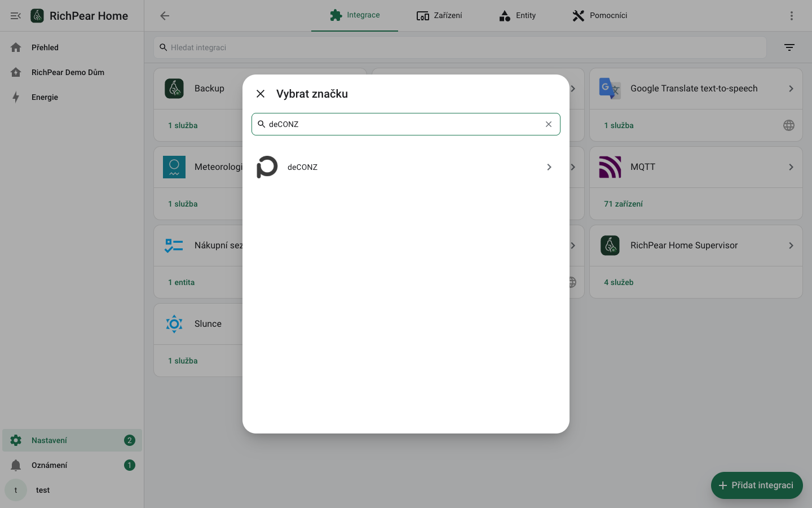Click the Pomocníci tools icon

click(579, 16)
